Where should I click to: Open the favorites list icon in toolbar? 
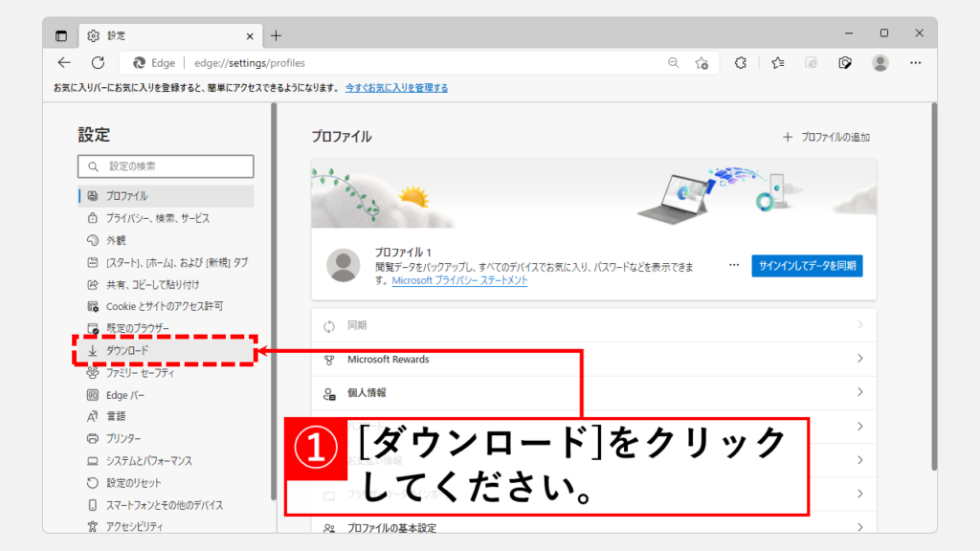778,63
